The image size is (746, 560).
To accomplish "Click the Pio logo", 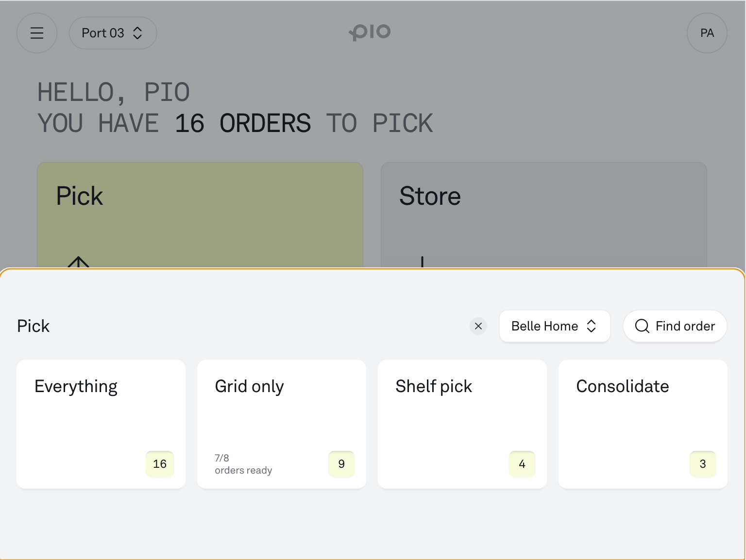I will (370, 32).
